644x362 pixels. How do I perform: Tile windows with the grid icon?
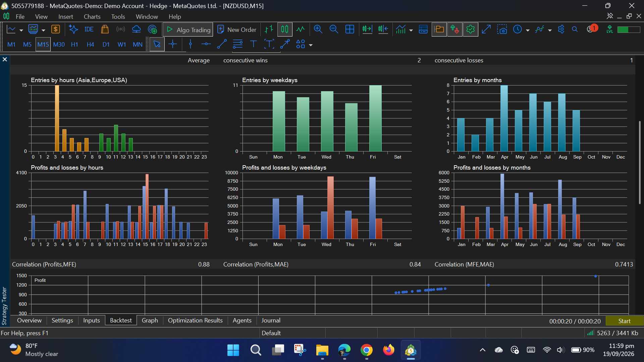350,29
